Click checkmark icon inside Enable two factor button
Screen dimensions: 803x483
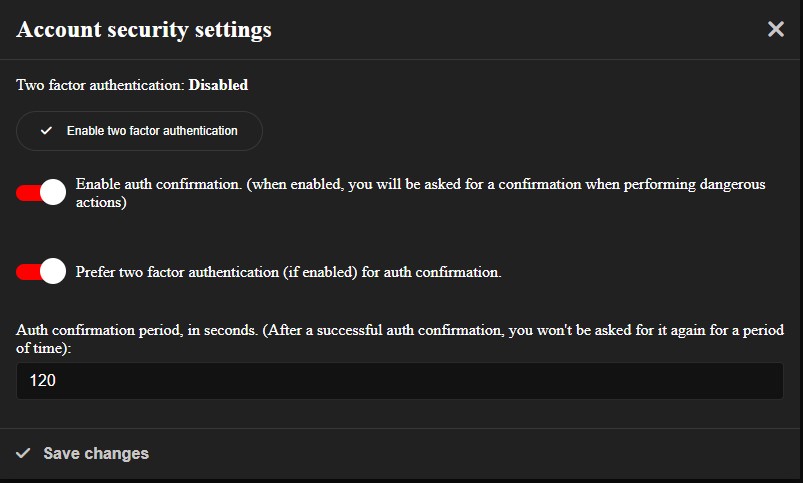coord(46,131)
